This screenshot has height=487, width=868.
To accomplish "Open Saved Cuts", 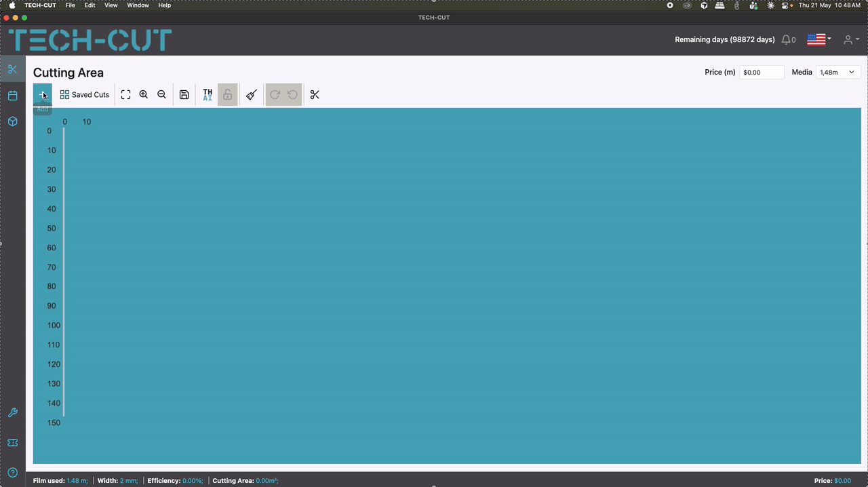I will (x=84, y=95).
